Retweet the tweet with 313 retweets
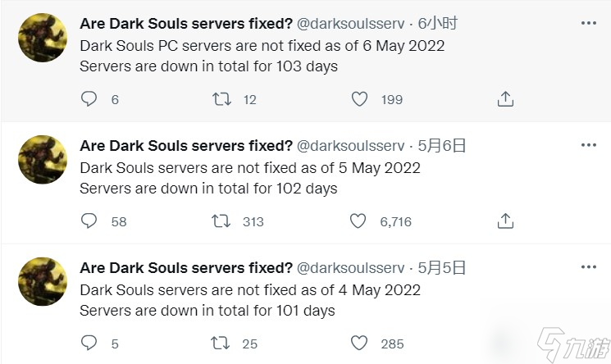 tap(221, 221)
